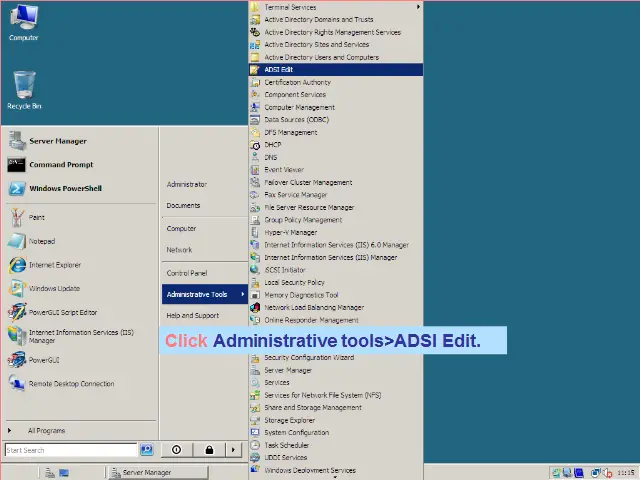Click the Remote Desktop Connection icon
The image size is (640, 480).
[17, 384]
